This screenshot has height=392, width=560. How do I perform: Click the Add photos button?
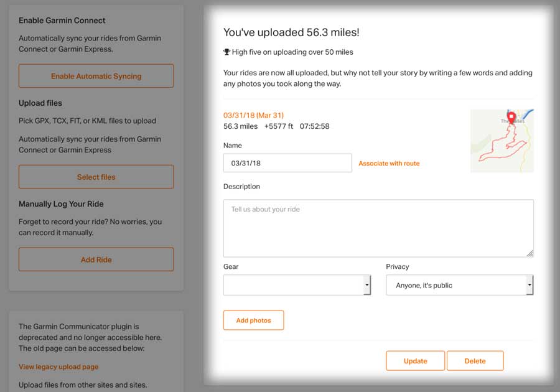(x=254, y=320)
